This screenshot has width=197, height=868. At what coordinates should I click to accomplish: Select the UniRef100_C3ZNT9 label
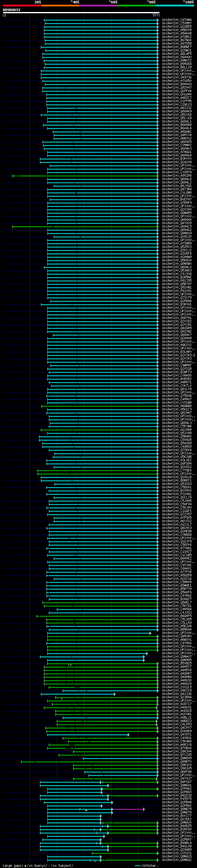(177, 172)
